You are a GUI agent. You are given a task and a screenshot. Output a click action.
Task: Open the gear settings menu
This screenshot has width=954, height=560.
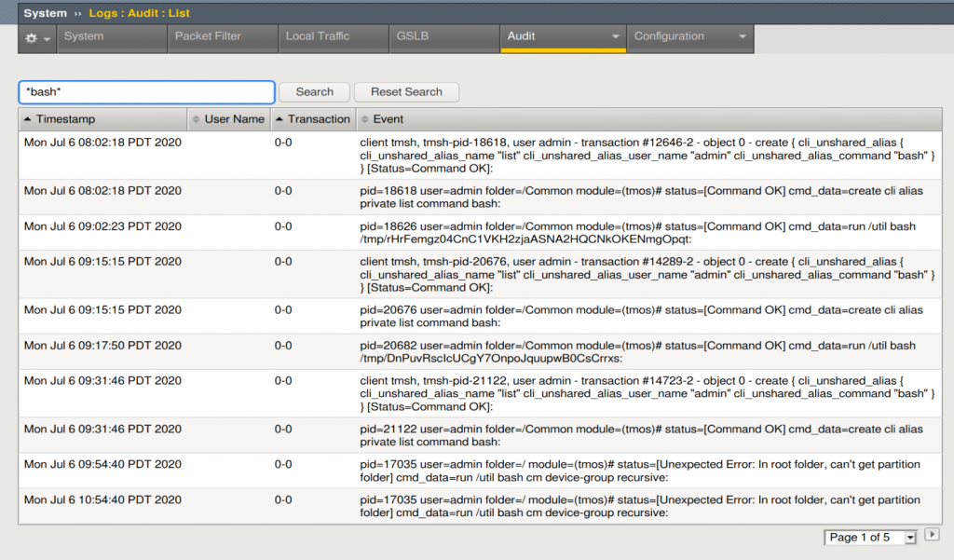[37, 38]
